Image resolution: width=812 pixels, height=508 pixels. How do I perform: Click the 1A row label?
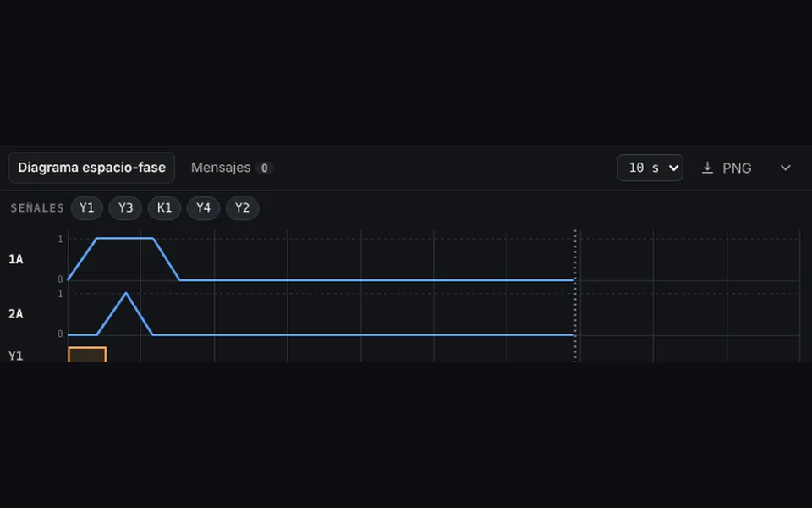pyautogui.click(x=15, y=259)
